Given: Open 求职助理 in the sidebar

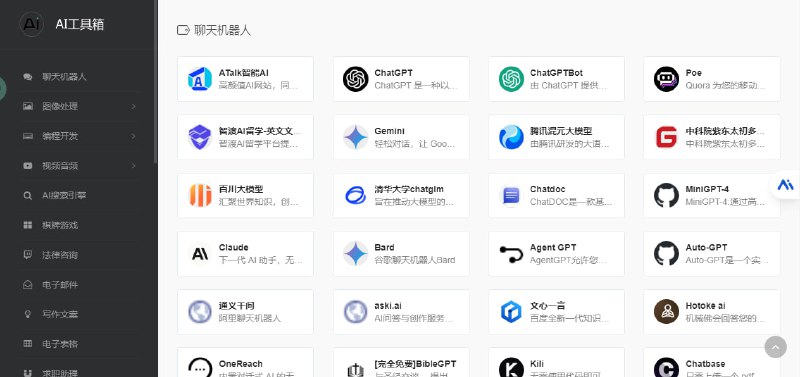Looking at the screenshot, I should point(60,373).
